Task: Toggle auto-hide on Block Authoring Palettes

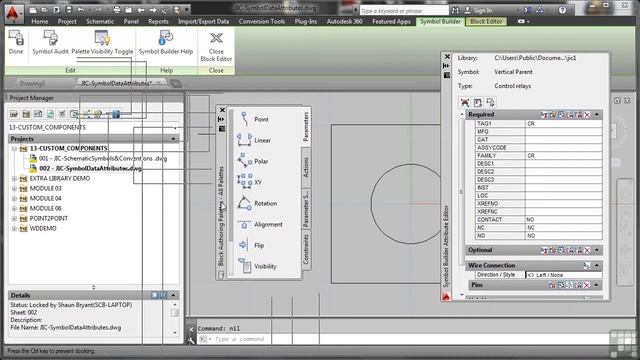Action: [221, 119]
